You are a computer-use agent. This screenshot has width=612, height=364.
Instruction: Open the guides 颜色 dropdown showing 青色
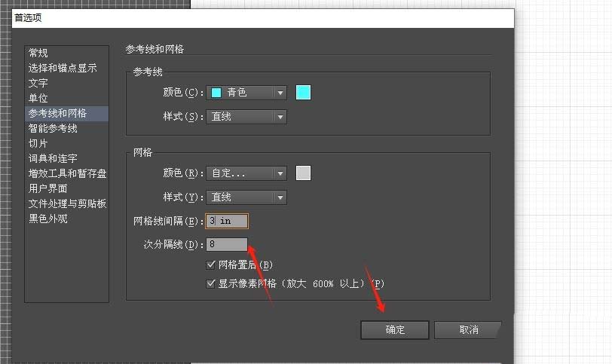coord(246,93)
